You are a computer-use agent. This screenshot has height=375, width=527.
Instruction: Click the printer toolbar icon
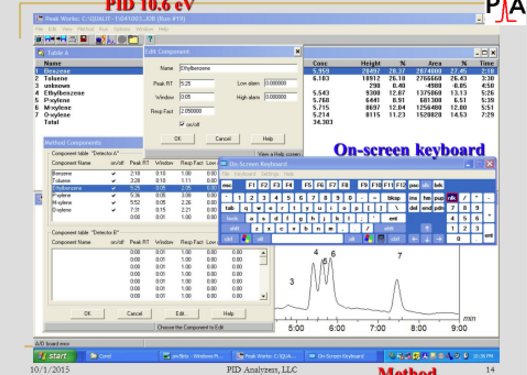pos(73,39)
